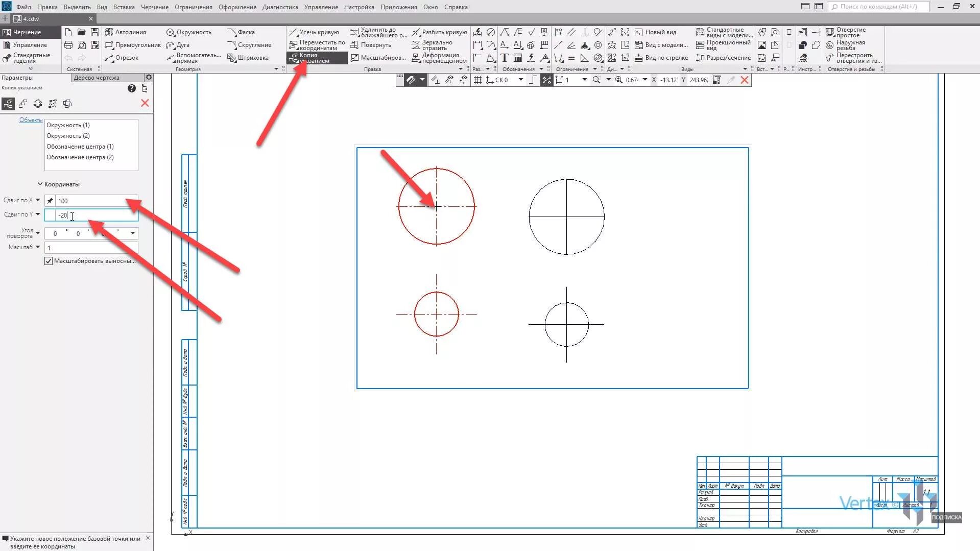Screen dimensions: 980x551
Task: Toggle orthogonal drawing mode button
Action: tap(533, 80)
